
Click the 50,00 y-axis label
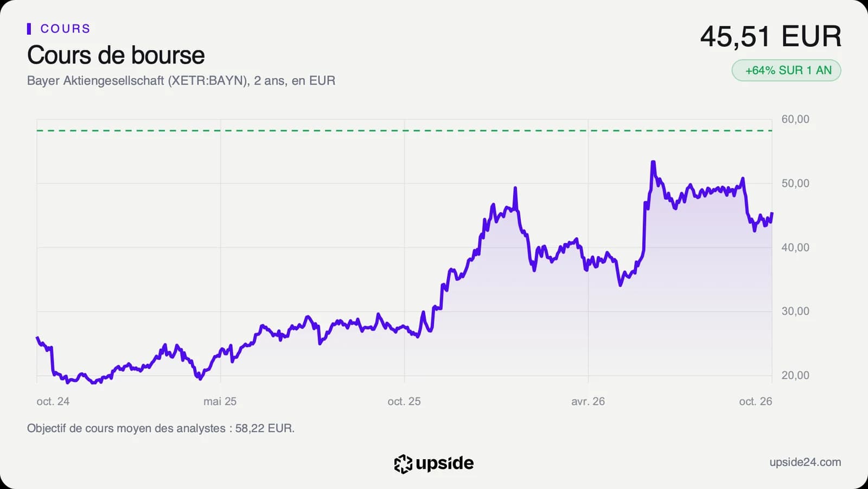[795, 183]
